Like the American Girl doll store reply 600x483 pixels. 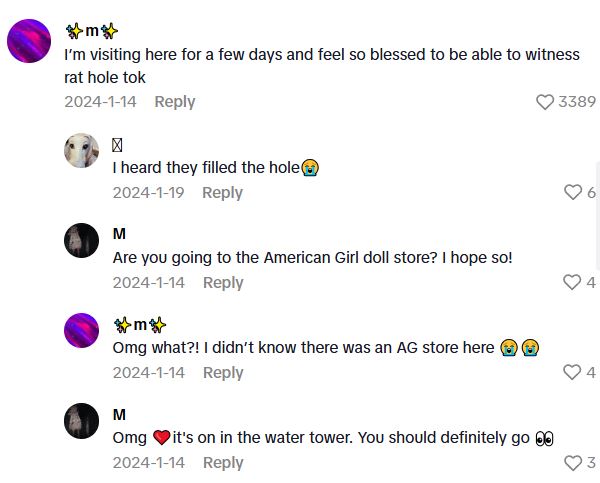pyautogui.click(x=572, y=283)
